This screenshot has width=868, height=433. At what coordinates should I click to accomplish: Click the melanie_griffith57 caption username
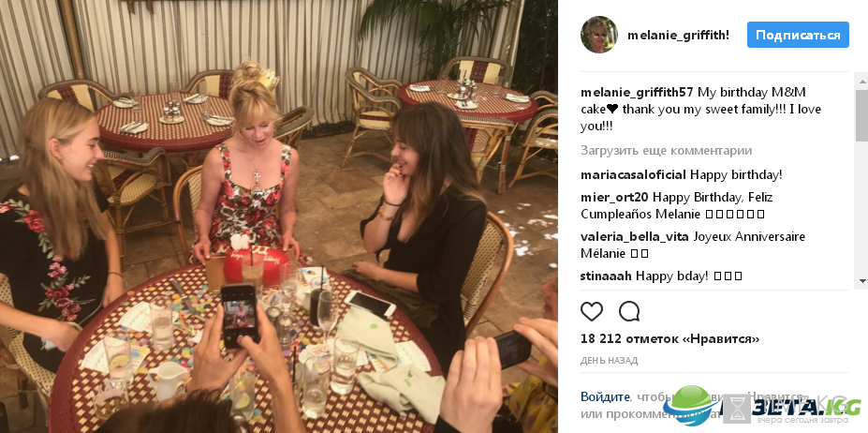637,93
